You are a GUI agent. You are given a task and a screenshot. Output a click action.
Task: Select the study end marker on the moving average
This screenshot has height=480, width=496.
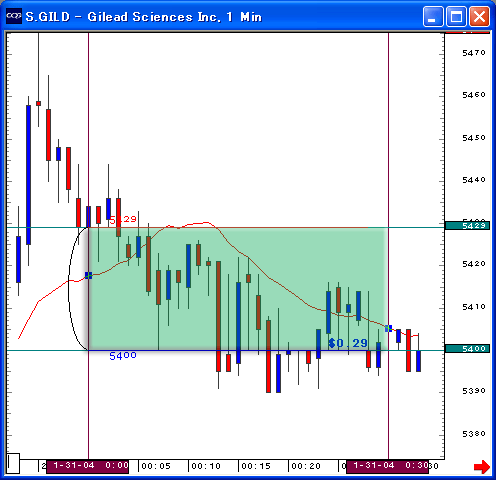[x=388, y=328]
